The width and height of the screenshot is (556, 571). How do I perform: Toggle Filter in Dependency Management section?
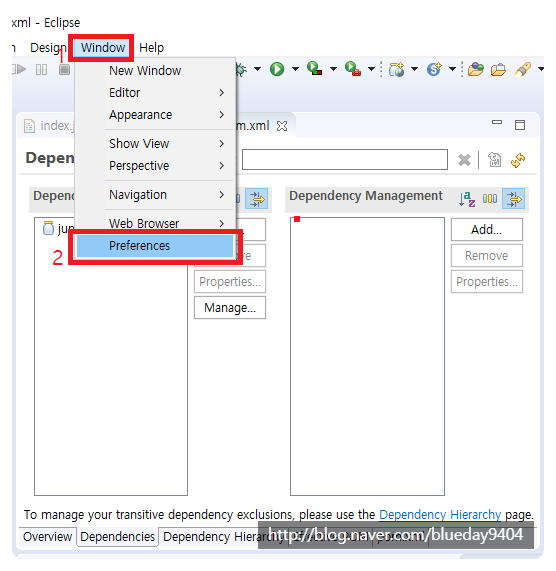coord(513,198)
